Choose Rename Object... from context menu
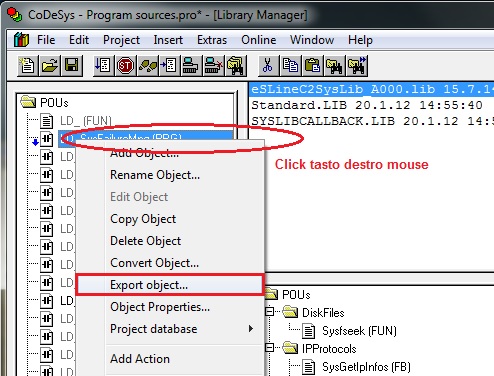 [170, 175]
